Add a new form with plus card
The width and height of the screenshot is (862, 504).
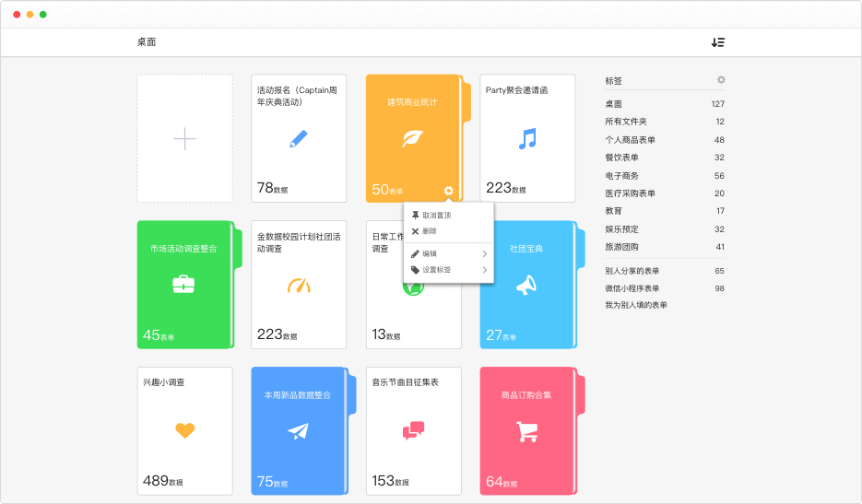click(x=184, y=139)
